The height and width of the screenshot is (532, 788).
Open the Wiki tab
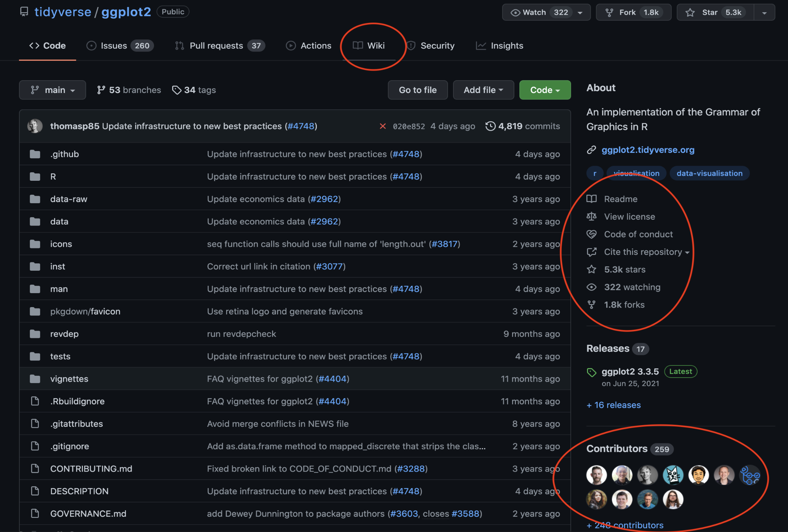point(369,45)
